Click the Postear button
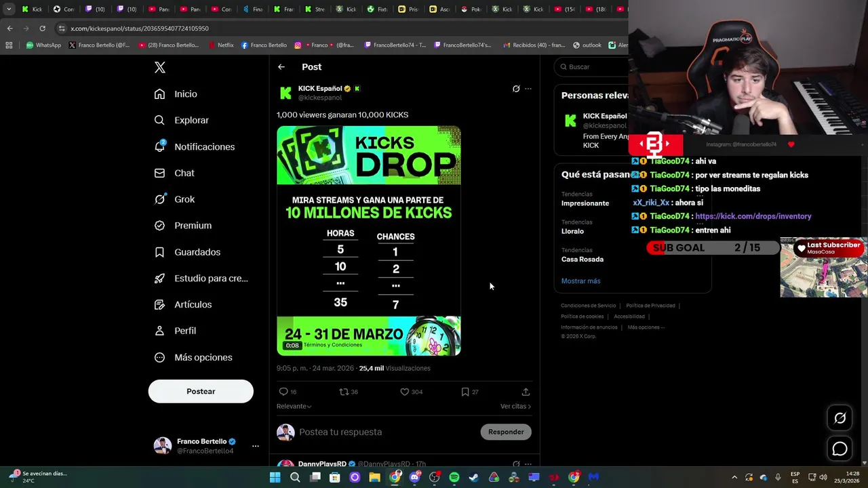Image resolution: width=868 pixels, height=488 pixels. pos(201,391)
